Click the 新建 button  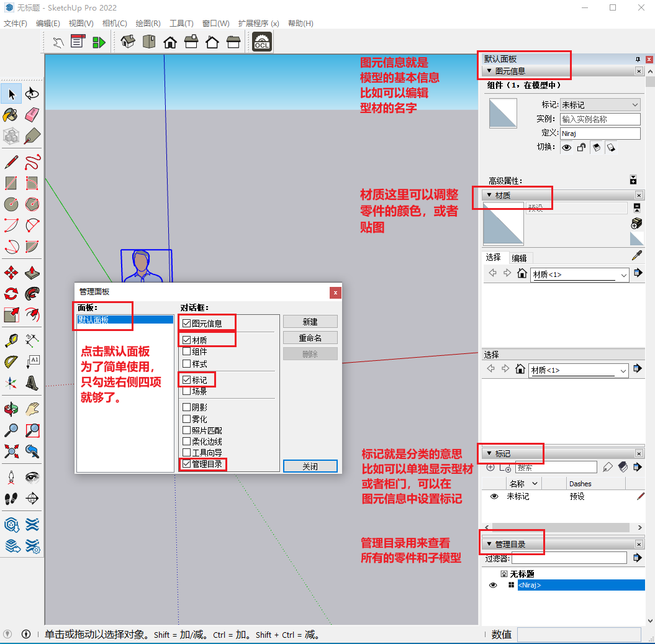(310, 322)
